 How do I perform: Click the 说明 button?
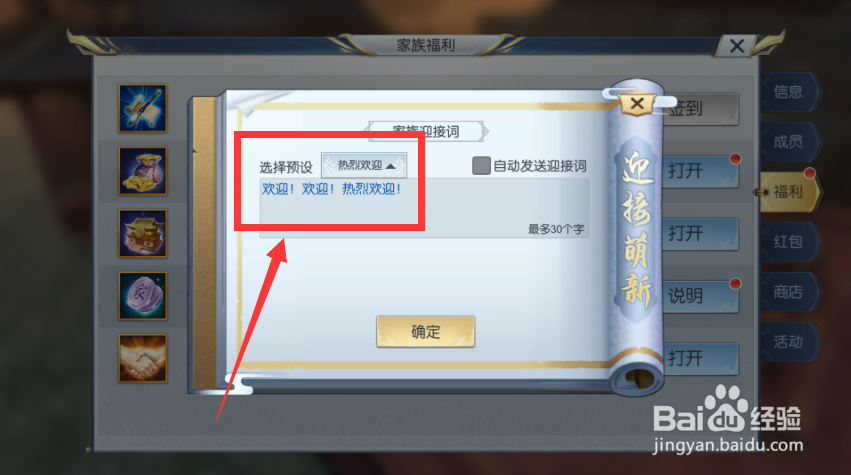click(701, 296)
